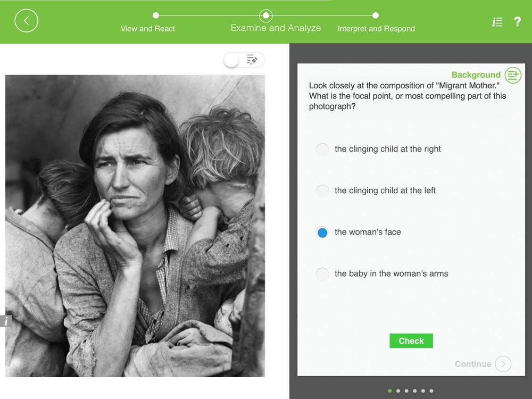This screenshot has height=399, width=532.
Task: Open help via the question mark icon
Action: [517, 22]
